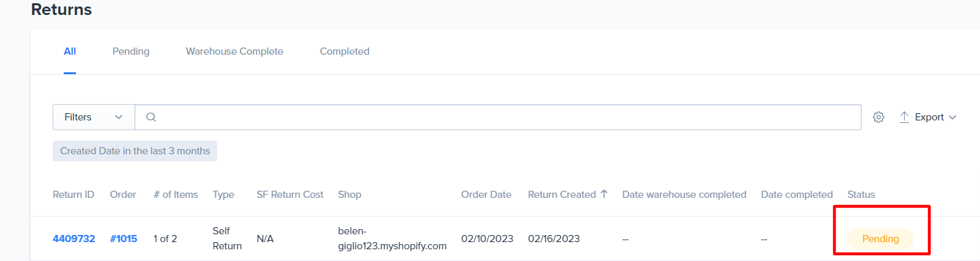Viewport: 980px width, 261px height.
Task: Switch to the Pending tab
Action: point(131,51)
